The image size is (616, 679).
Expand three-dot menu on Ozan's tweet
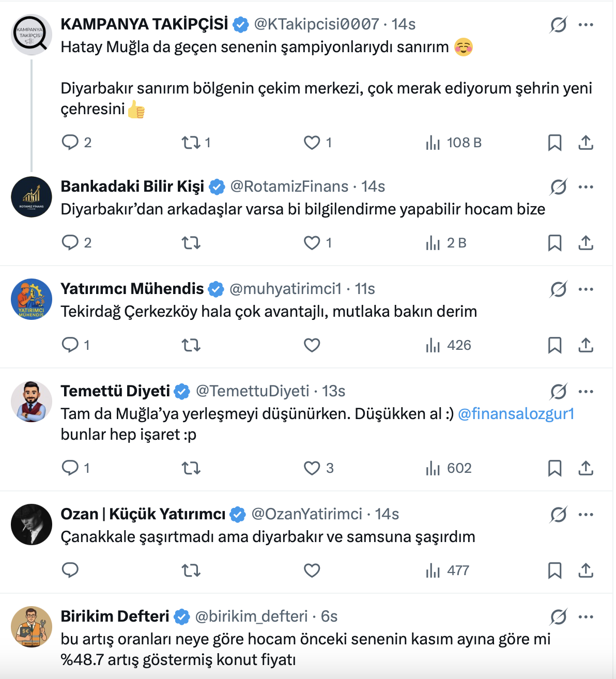(x=586, y=514)
